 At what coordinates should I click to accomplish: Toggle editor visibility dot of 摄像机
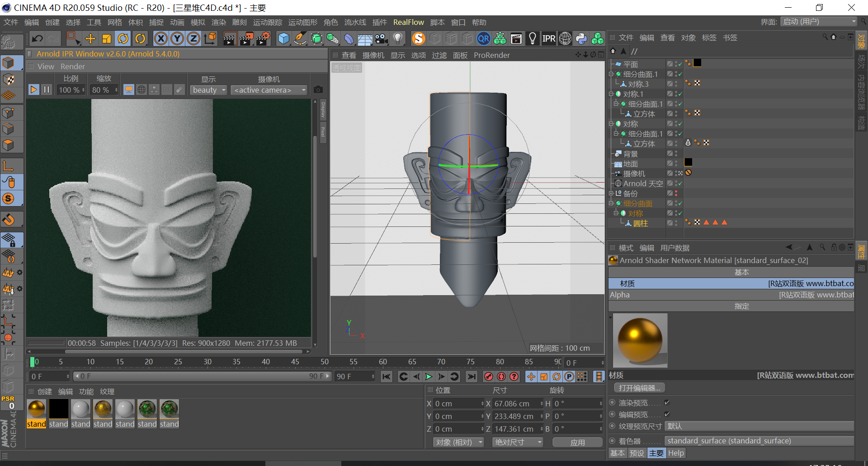click(x=675, y=172)
